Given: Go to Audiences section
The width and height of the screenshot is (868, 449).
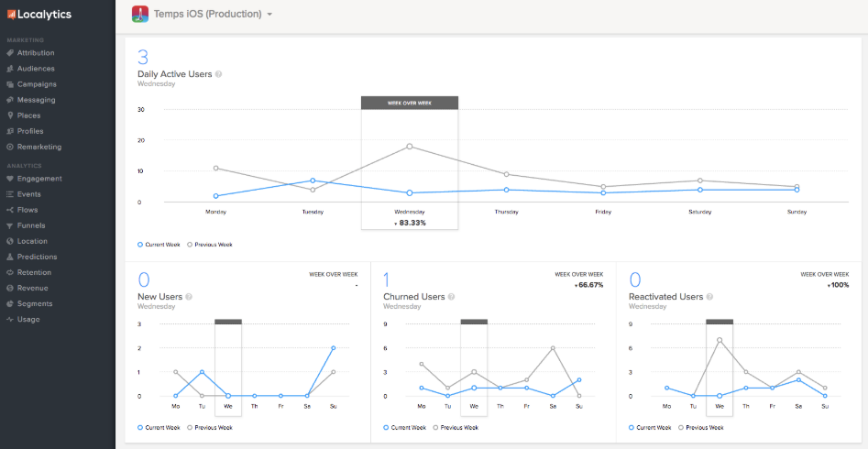Looking at the screenshot, I should (36, 69).
